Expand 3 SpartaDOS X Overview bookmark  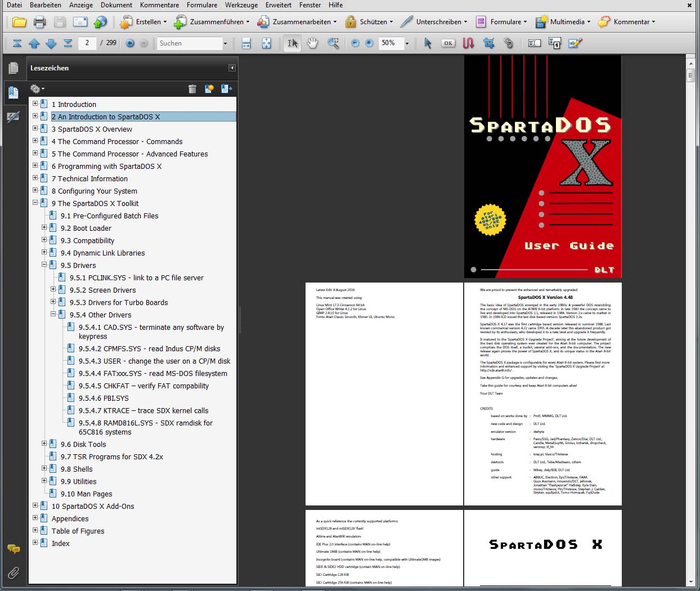tap(35, 128)
